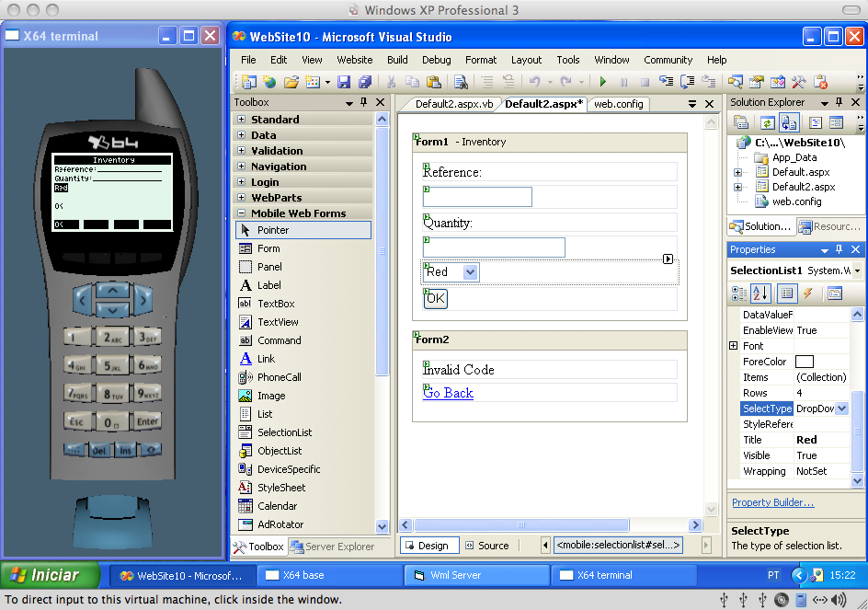Open X64 base from the taskbar

330,575
